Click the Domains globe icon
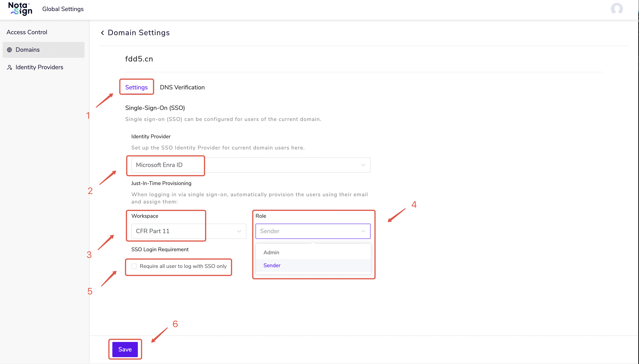This screenshot has height=364, width=639. [x=10, y=50]
